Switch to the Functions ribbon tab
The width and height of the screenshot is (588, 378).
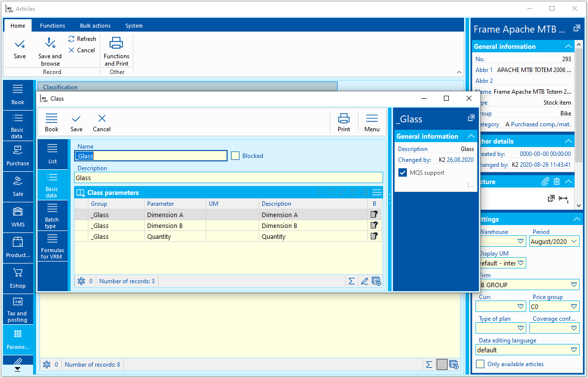click(x=52, y=26)
